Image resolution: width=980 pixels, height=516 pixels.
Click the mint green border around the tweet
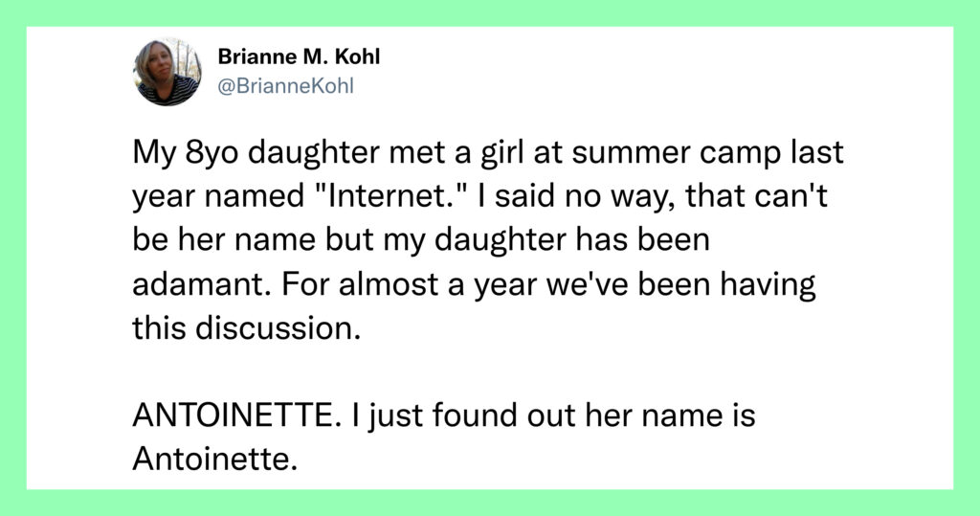pos(490,12)
